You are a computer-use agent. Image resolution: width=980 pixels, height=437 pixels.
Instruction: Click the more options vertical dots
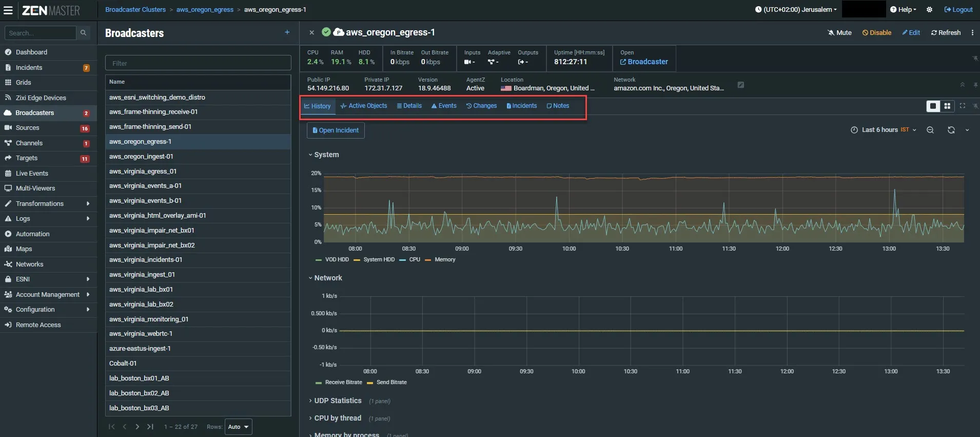(x=972, y=32)
